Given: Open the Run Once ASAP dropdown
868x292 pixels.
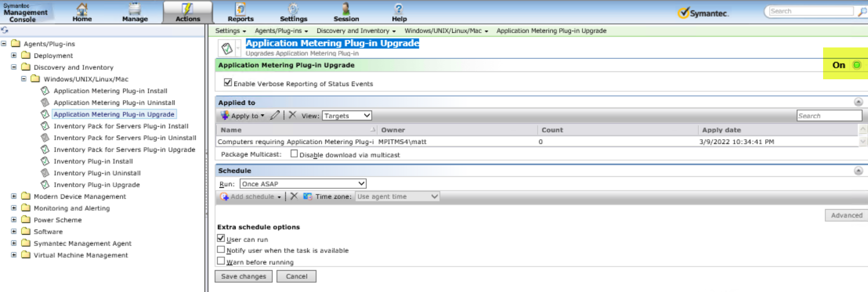Looking at the screenshot, I should pyautogui.click(x=303, y=184).
